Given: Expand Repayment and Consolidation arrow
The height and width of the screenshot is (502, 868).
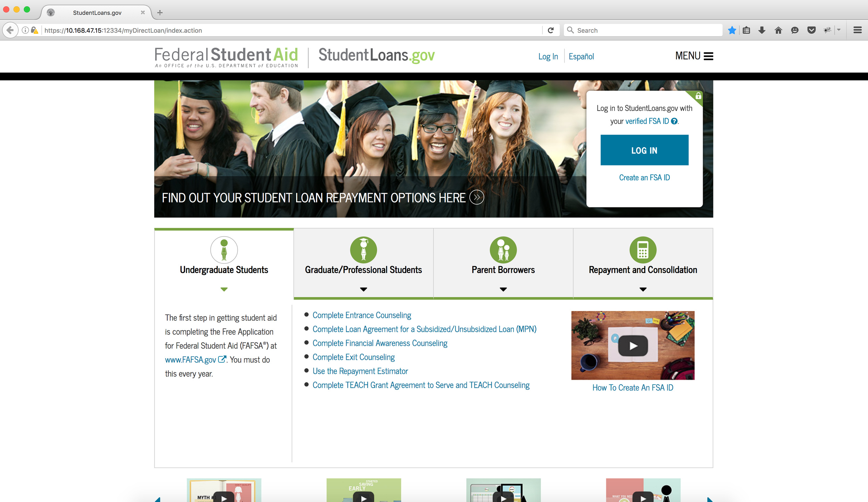Looking at the screenshot, I should 643,289.
